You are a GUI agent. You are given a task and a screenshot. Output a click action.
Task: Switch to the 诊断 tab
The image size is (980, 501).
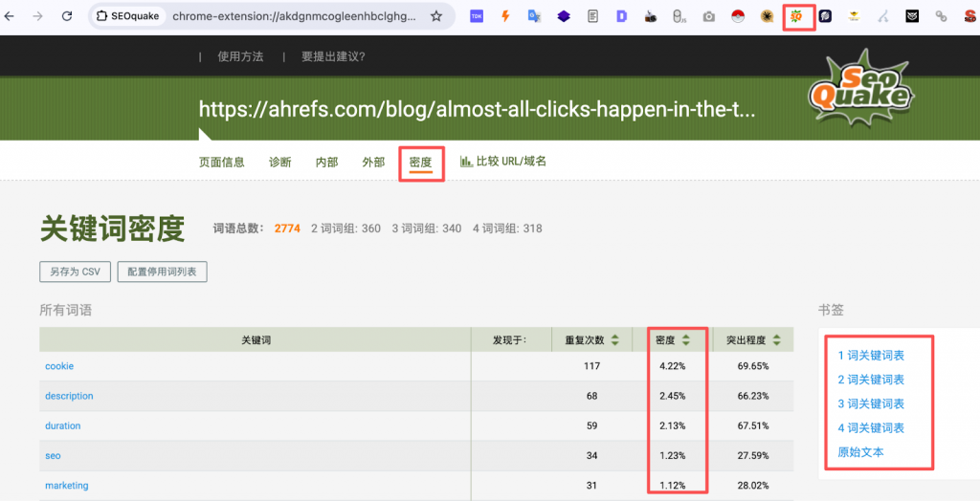pos(280,162)
